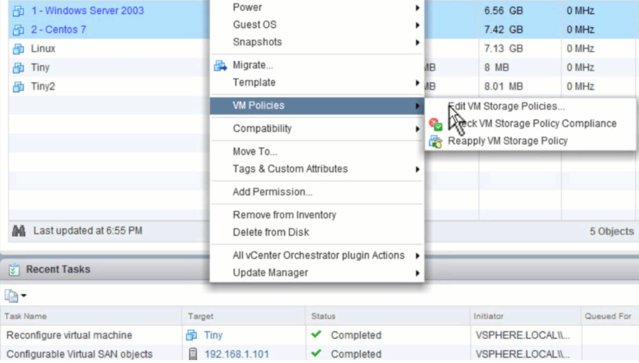This screenshot has width=639, height=363.
Task: Click the green check for Configurable Virtual SAN objects
Action: 316,353
